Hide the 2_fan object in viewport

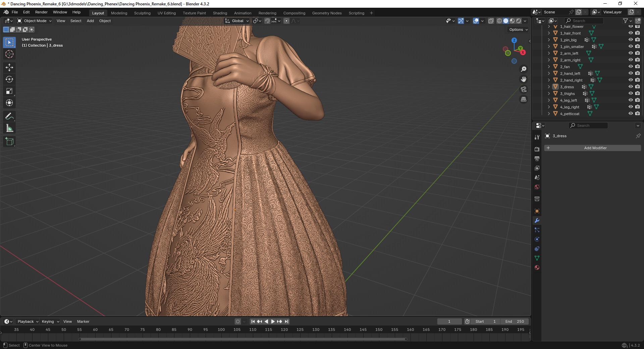point(631,67)
